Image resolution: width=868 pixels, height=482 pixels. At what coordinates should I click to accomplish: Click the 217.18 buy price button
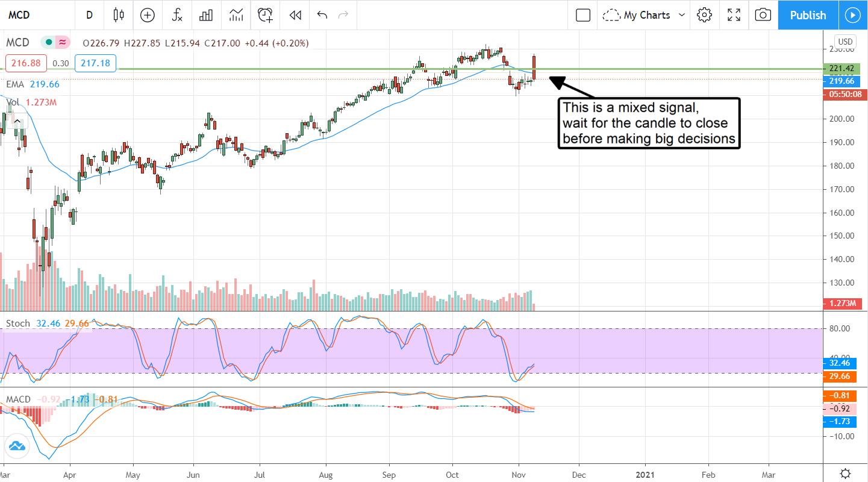click(x=96, y=63)
